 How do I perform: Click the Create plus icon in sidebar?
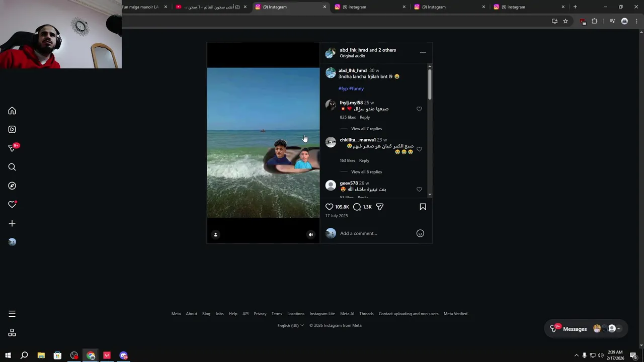12,223
